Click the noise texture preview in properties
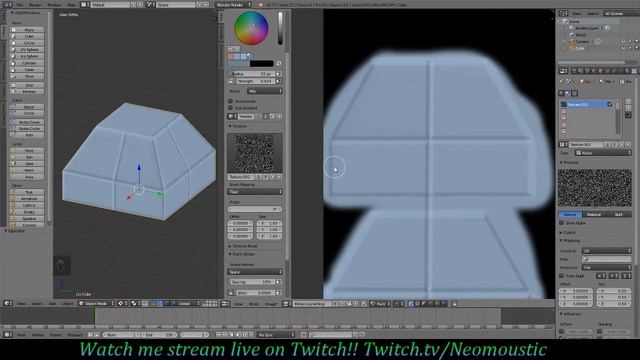This screenshot has width=640, height=360. (x=595, y=188)
